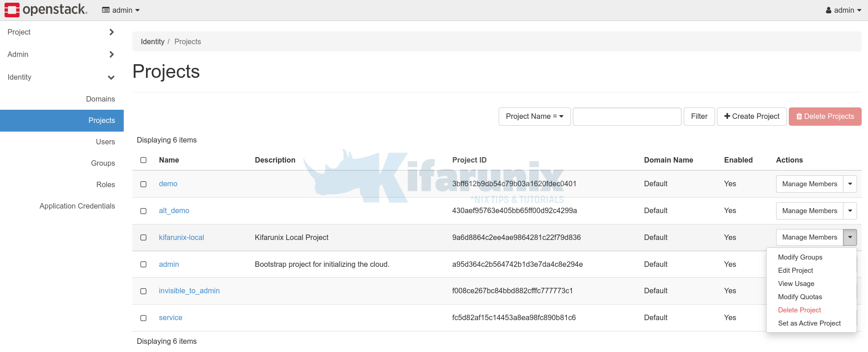Click the Delete Projects button
Image resolution: width=868 pixels, height=352 pixels.
pos(825,117)
